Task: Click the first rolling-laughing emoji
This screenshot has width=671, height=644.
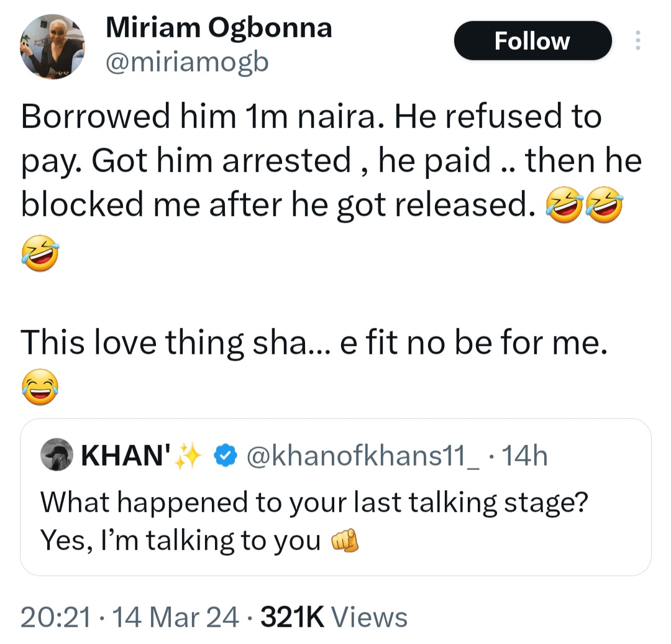Action: pyautogui.click(x=564, y=203)
